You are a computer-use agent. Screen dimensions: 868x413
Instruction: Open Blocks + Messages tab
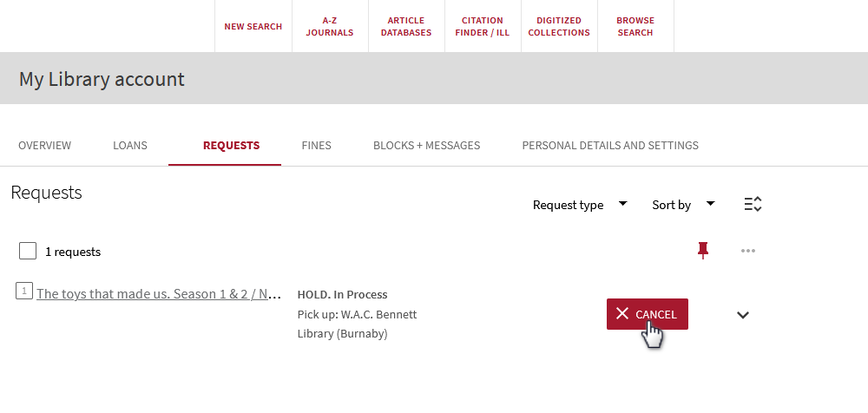coord(426,146)
